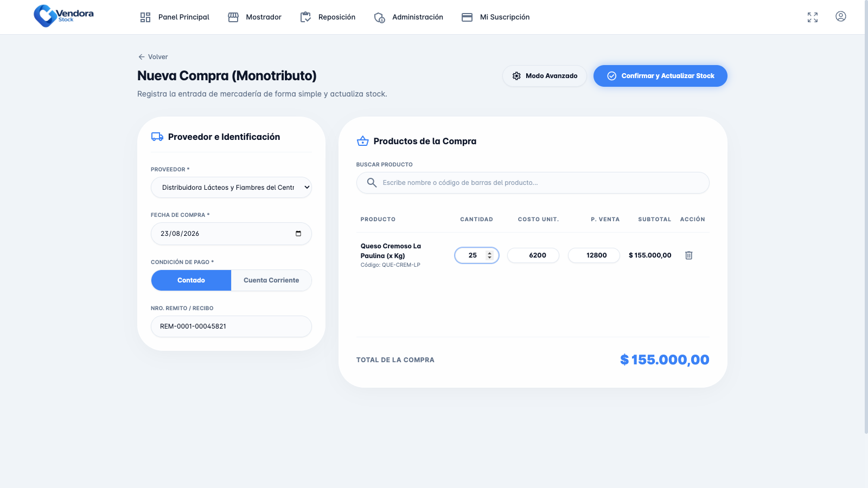Image resolution: width=868 pixels, height=488 pixels.
Task: Open the Mi Suscripción menu item
Action: 495,17
